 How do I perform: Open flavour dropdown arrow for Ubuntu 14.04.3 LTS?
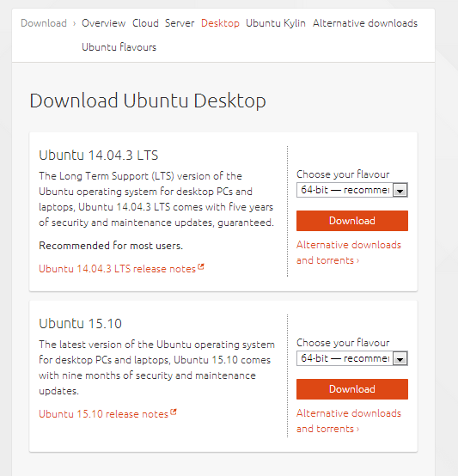pos(400,191)
